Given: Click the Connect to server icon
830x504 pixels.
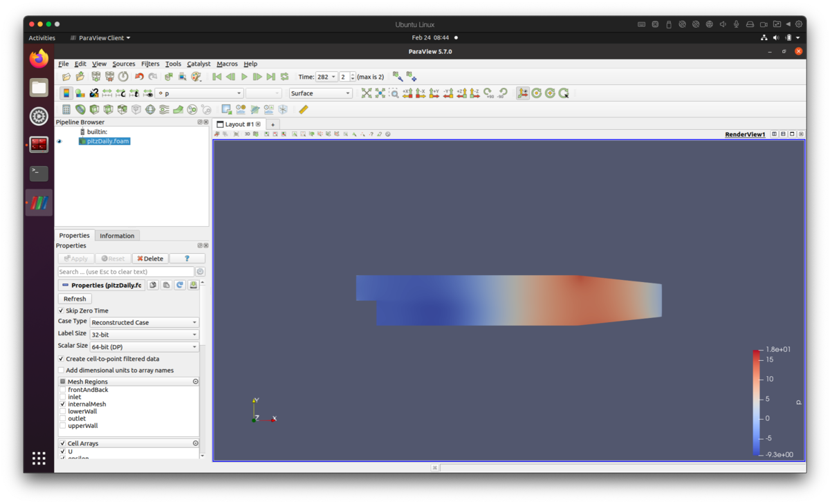Looking at the screenshot, I should 95,77.
